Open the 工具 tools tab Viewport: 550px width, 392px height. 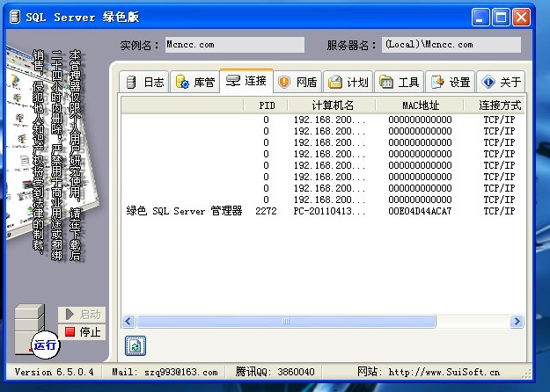pos(399,82)
